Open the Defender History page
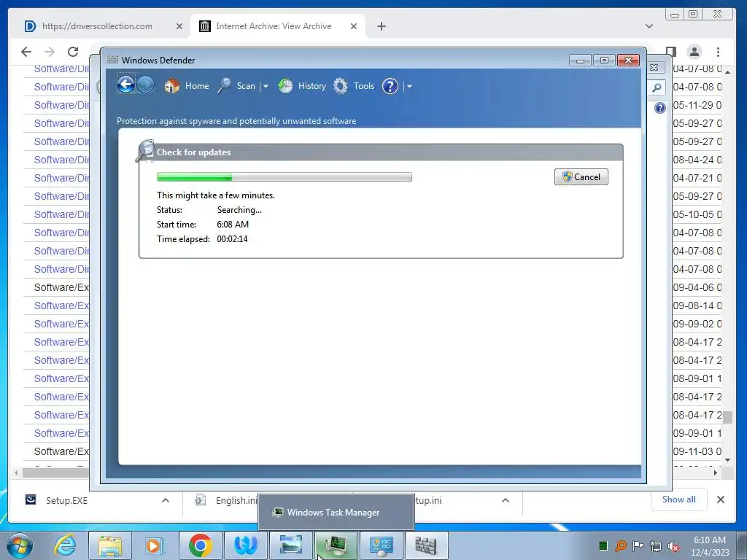 [x=302, y=86]
